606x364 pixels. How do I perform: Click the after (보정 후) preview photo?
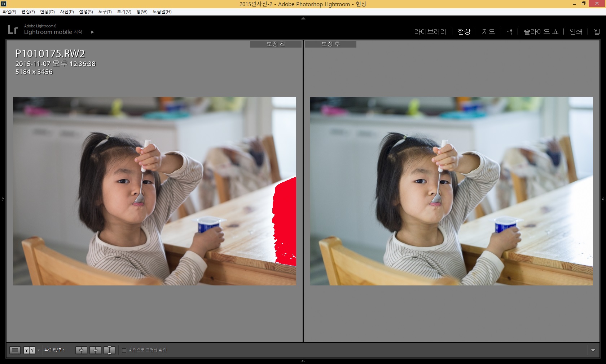[451, 191]
